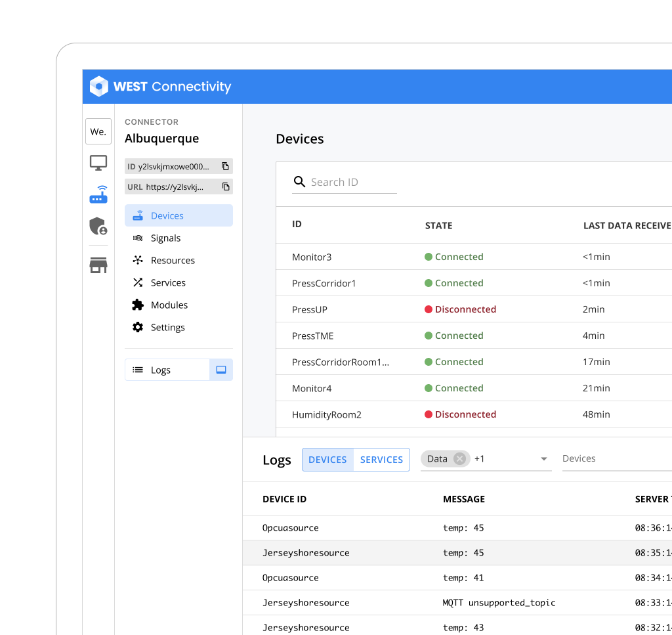The height and width of the screenshot is (635, 672).
Task: Go to Resources in sidebar
Action: 178,260
